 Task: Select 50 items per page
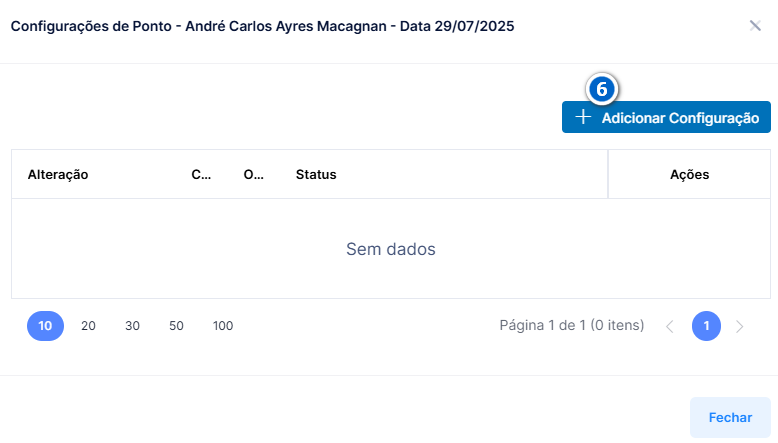(x=176, y=326)
